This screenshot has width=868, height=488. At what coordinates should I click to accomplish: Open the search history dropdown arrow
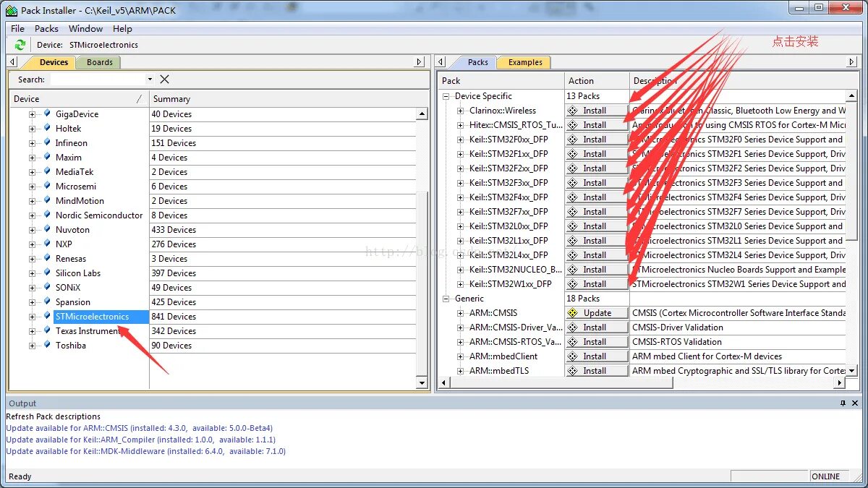(150, 79)
